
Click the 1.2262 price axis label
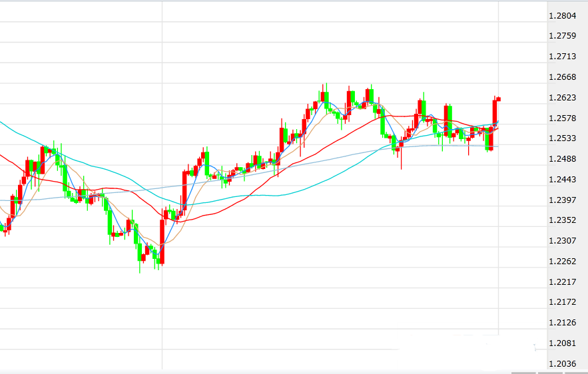(x=562, y=262)
